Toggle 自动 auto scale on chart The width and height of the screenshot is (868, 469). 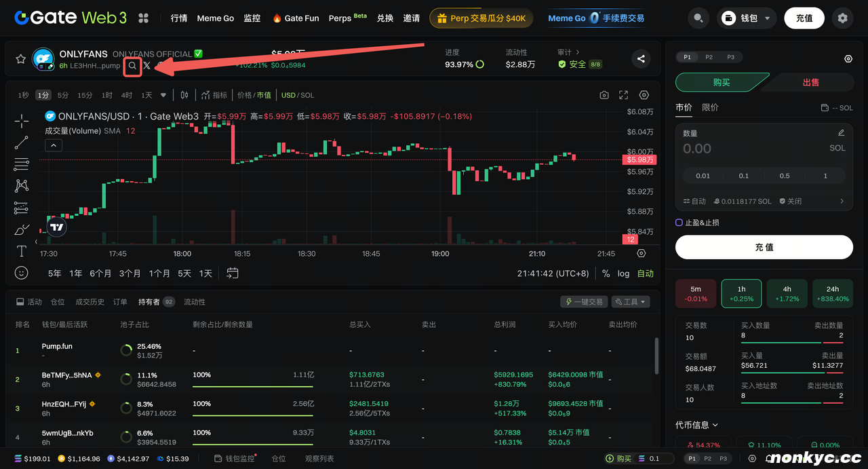(646, 274)
